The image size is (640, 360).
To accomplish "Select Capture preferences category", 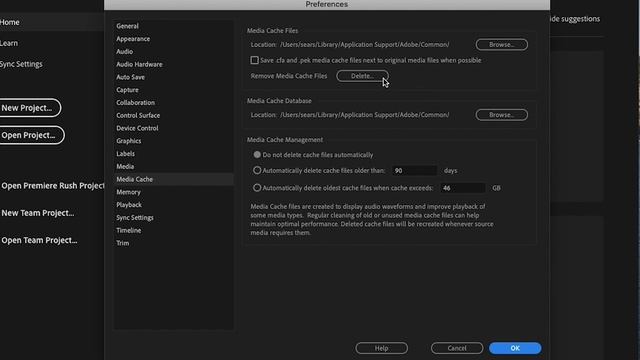I will [x=127, y=90].
